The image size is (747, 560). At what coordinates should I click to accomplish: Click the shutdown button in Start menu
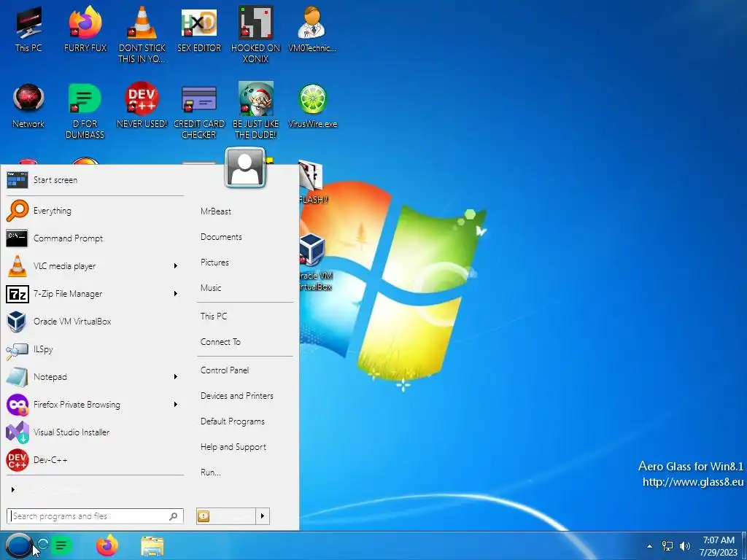point(226,516)
